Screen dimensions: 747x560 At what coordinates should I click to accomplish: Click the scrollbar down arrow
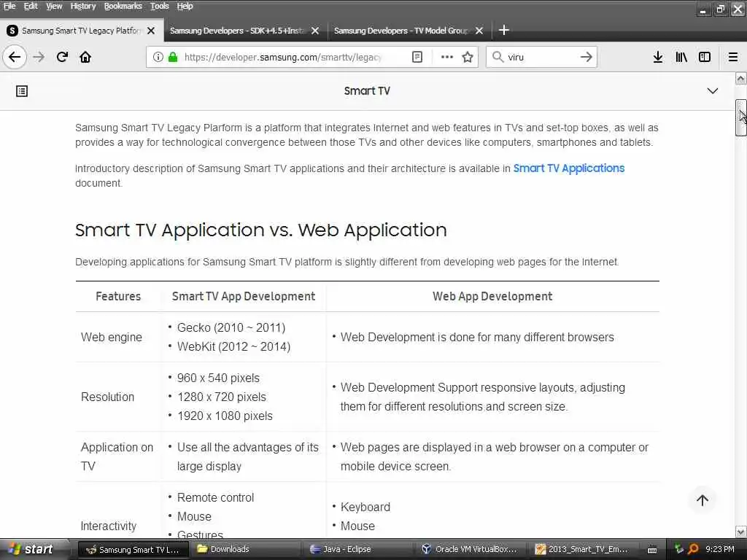[x=740, y=532]
